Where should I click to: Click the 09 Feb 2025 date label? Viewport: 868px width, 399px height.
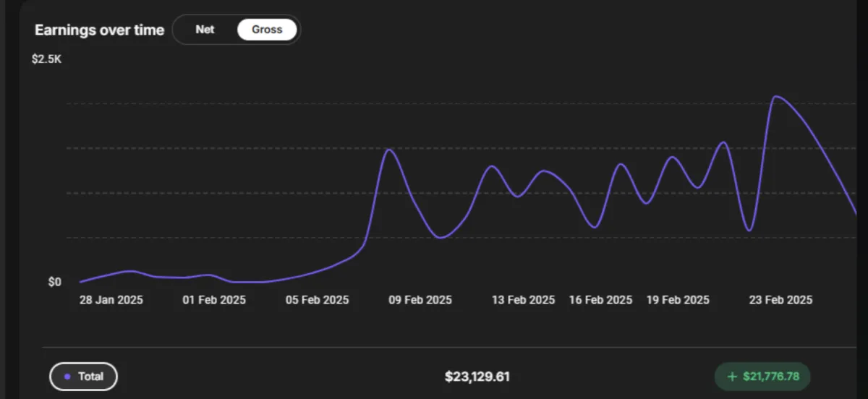click(x=420, y=300)
